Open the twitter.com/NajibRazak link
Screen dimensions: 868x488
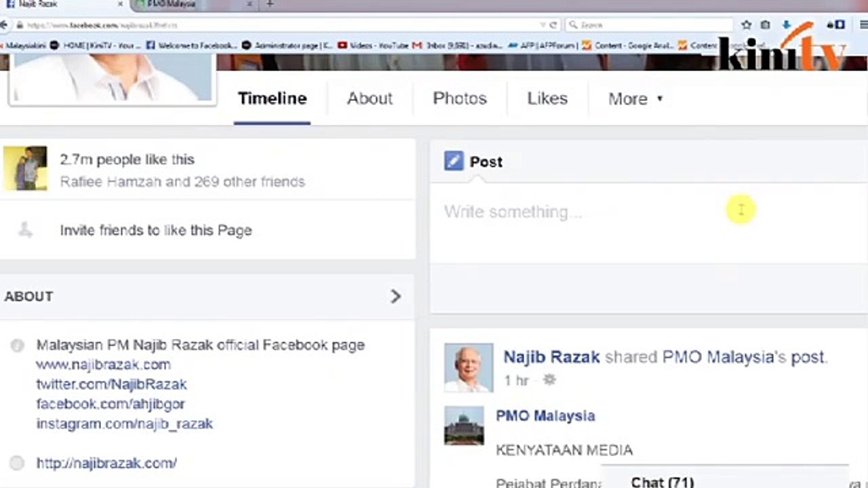point(111,384)
